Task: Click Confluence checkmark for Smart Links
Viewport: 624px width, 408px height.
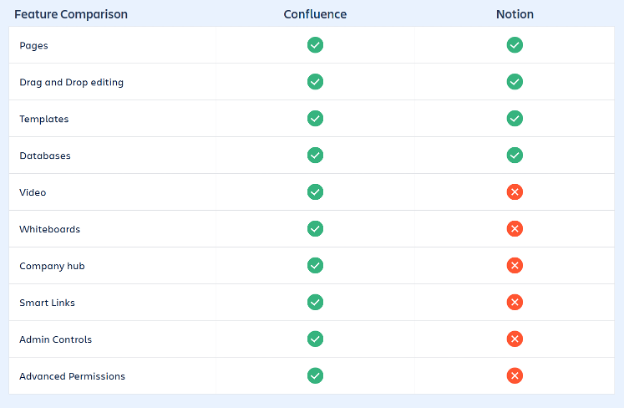Action: [x=315, y=302]
